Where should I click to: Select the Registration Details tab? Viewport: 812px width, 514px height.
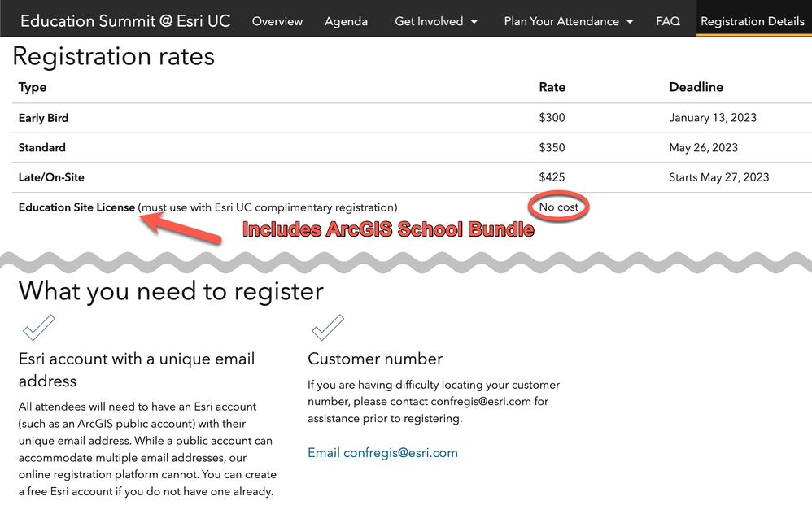[753, 21]
